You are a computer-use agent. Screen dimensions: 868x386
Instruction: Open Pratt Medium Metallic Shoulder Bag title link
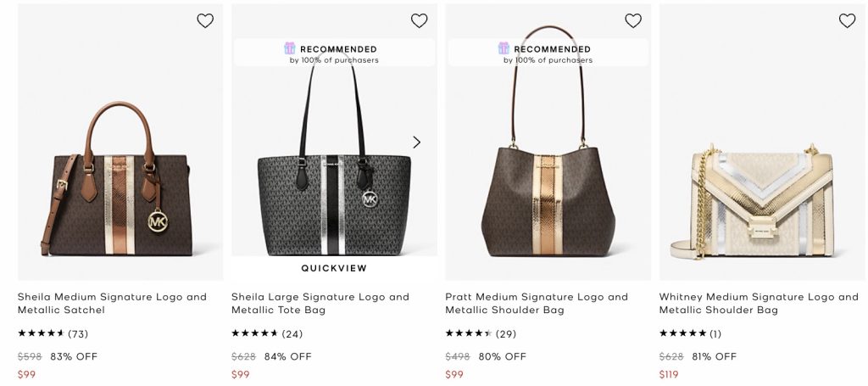click(x=537, y=304)
